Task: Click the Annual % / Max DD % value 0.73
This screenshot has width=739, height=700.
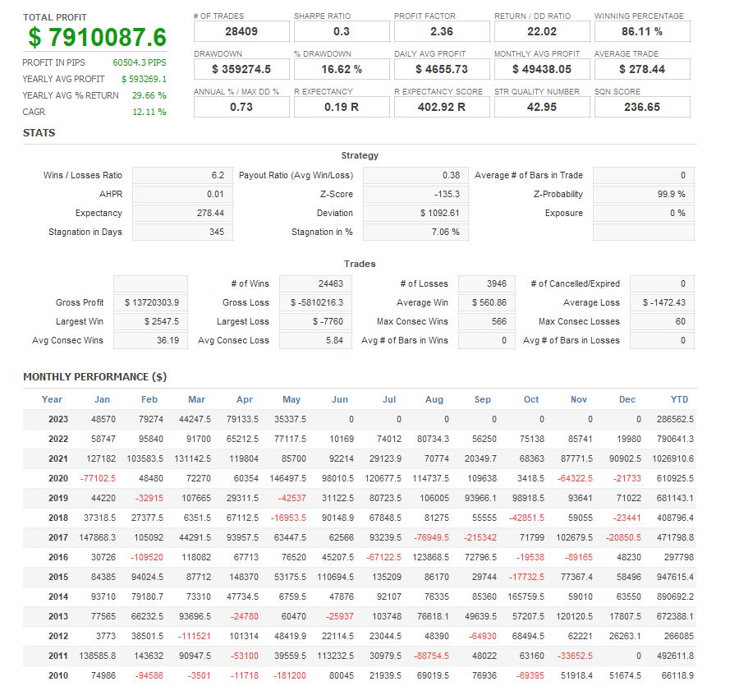Action: tap(241, 107)
